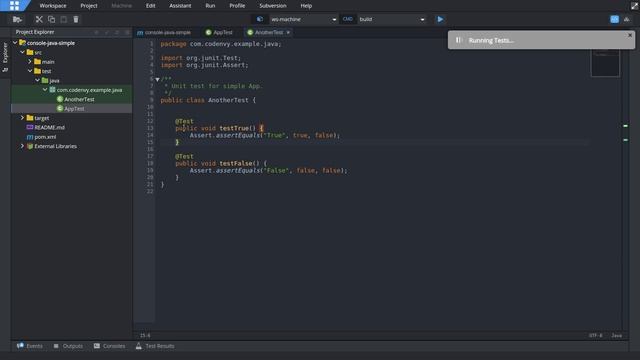The width and height of the screenshot is (640, 360).
Task: Open the Outputs bottom tab
Action: click(x=68, y=346)
